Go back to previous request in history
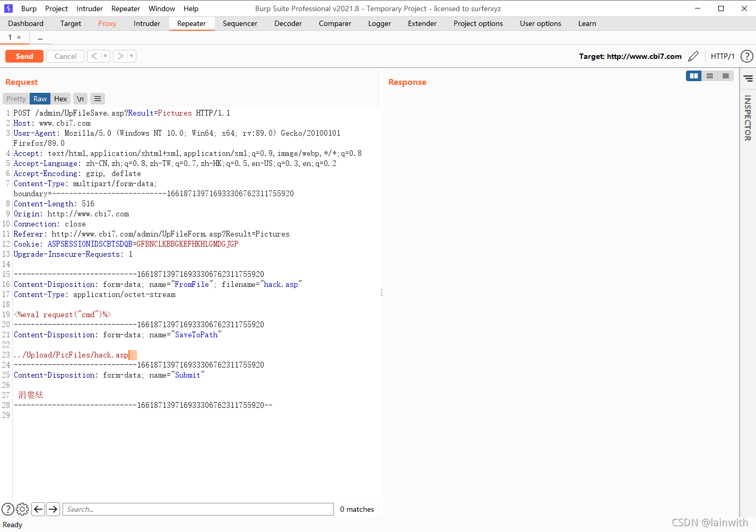The image size is (756, 532). click(94, 56)
